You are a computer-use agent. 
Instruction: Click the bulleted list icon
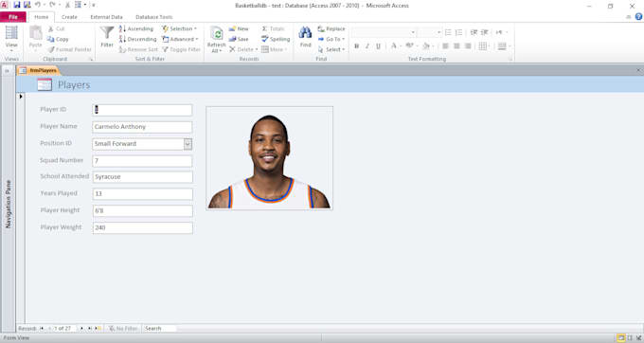click(x=448, y=32)
